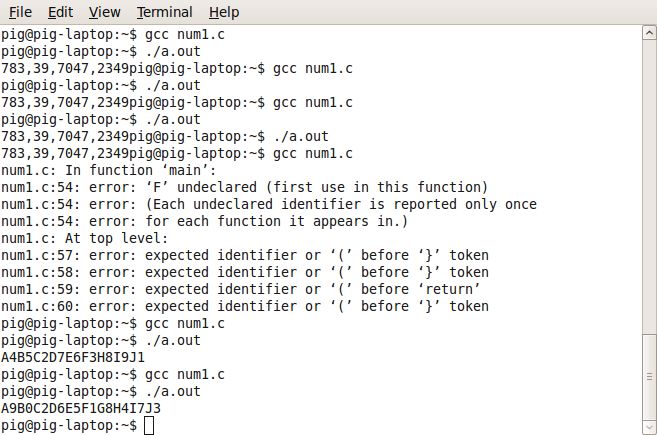Click the num1.c:60 error line
The width and height of the screenshot is (657, 435).
tap(245, 306)
